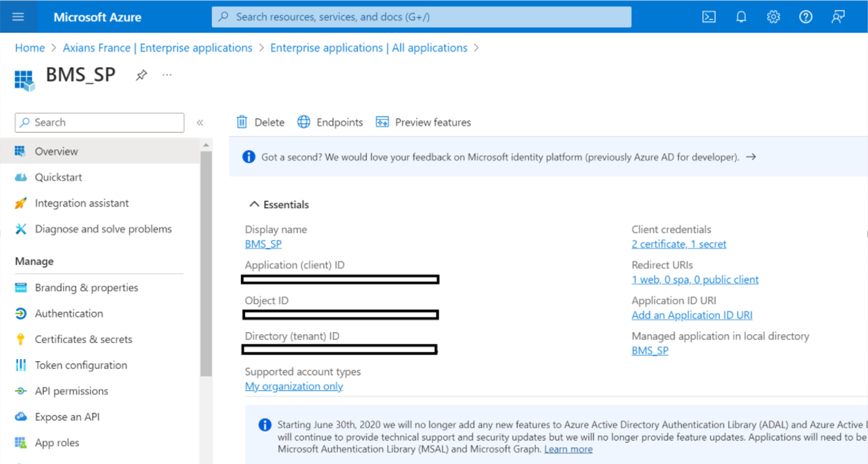The image size is (868, 464).
Task: Collapse the left sidebar menu
Action: tap(200, 123)
